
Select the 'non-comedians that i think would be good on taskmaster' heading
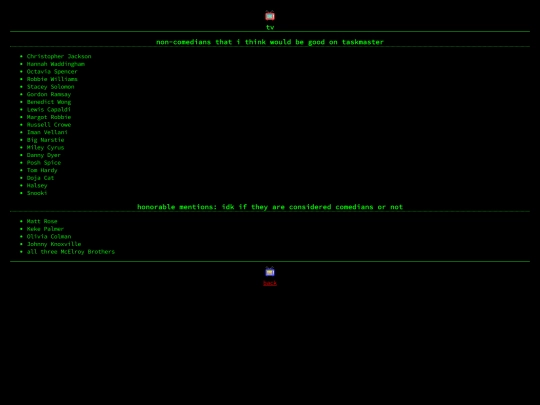tap(270, 42)
